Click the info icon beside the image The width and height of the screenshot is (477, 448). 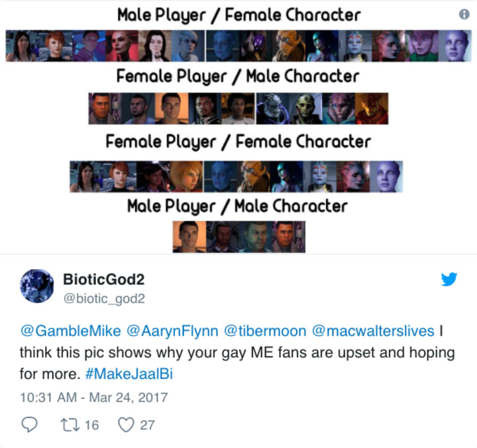coord(464,15)
